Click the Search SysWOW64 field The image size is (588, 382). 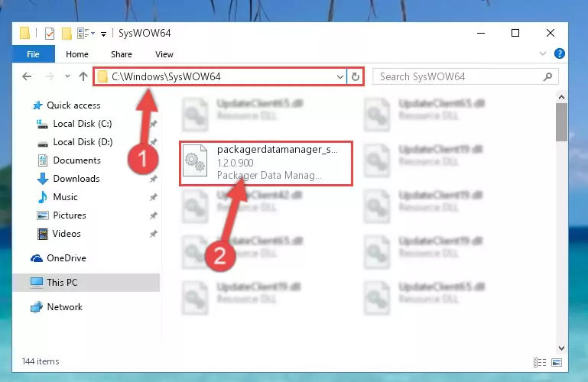[466, 76]
